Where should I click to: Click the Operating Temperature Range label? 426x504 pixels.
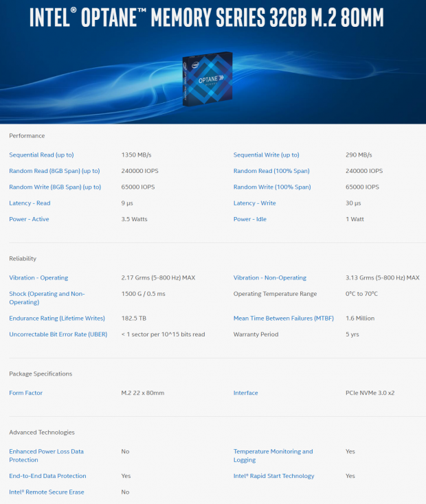275,294
